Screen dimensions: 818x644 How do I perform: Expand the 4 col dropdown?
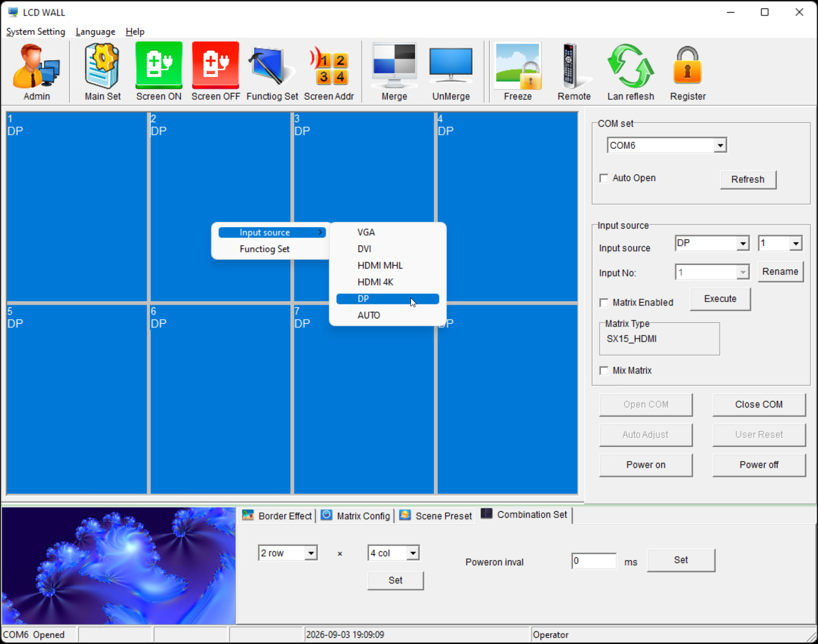[x=393, y=553]
